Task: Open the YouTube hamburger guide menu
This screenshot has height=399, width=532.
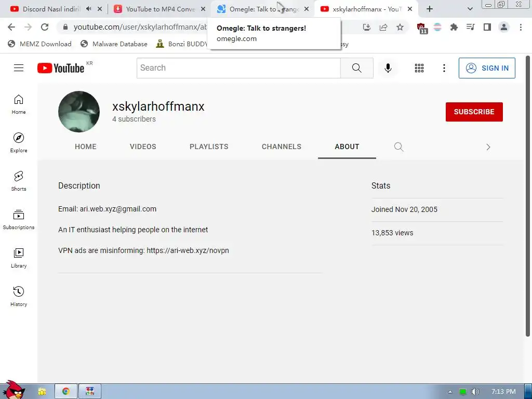Action: [x=19, y=68]
